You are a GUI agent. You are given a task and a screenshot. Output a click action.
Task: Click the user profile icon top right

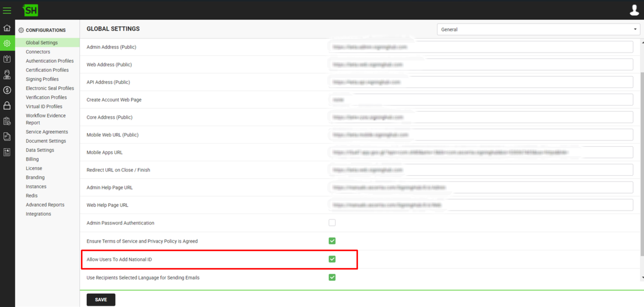click(634, 10)
